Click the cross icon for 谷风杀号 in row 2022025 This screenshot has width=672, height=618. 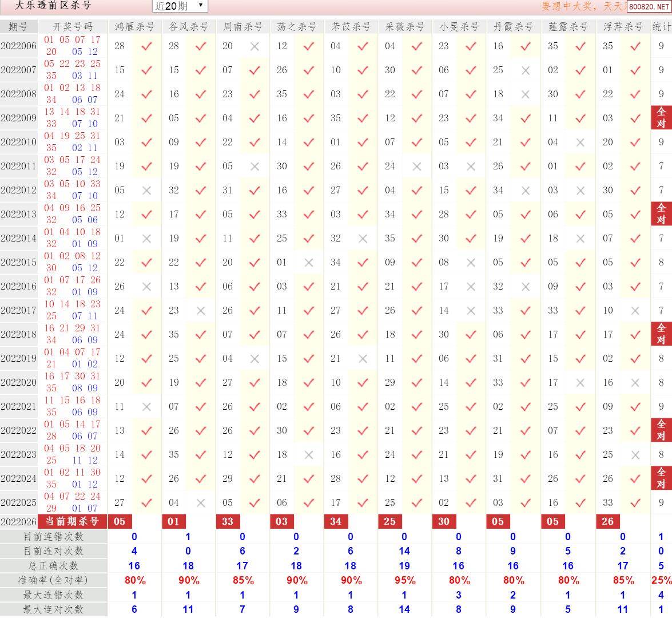pos(201,503)
